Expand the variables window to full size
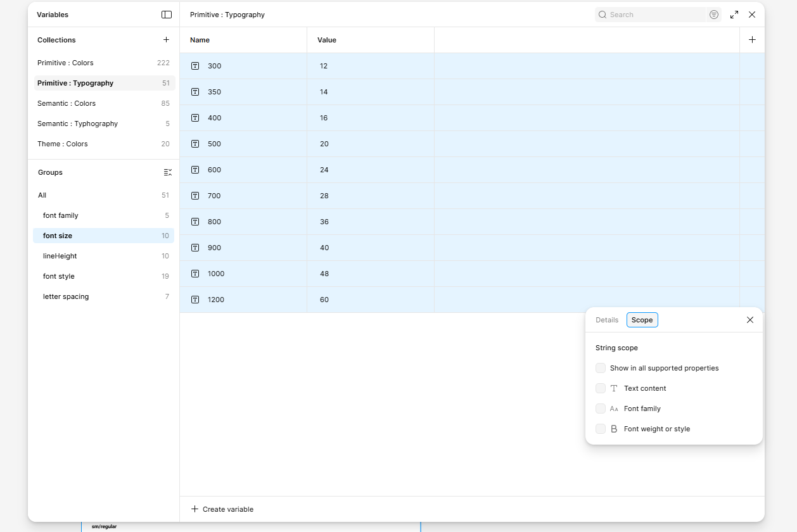Image resolution: width=797 pixels, height=532 pixels. tap(734, 15)
